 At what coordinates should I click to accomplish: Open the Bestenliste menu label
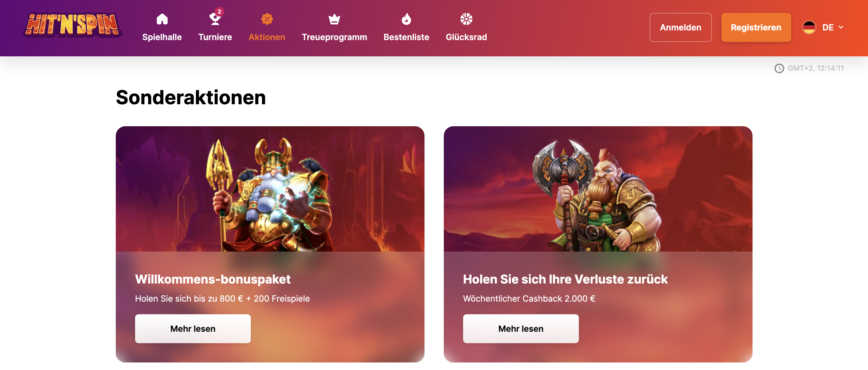pyautogui.click(x=406, y=37)
